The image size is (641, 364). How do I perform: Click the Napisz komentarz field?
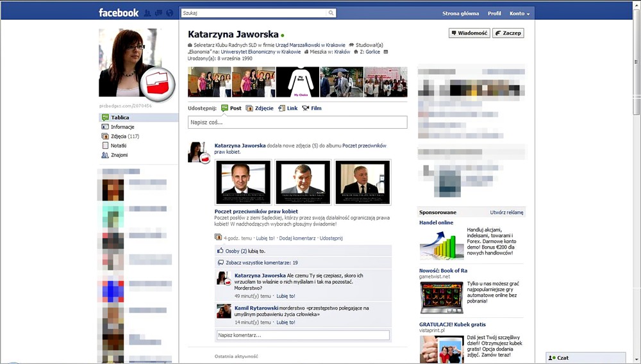[303, 335]
